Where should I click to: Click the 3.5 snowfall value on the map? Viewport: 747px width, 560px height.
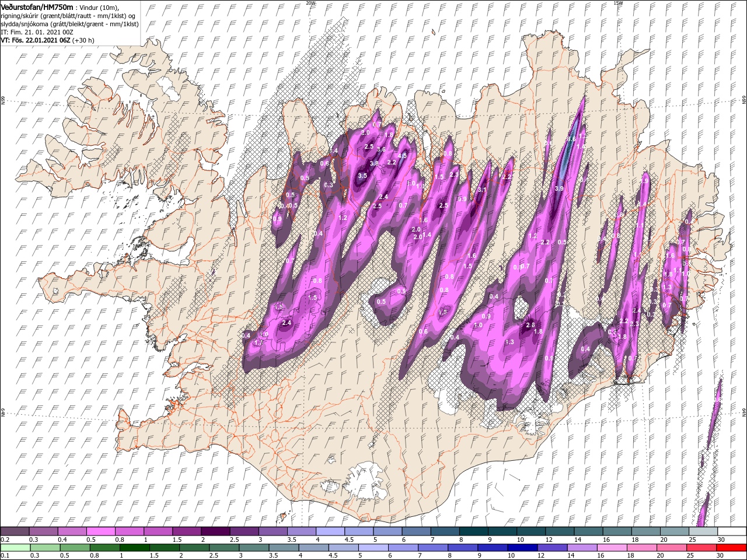(362, 176)
